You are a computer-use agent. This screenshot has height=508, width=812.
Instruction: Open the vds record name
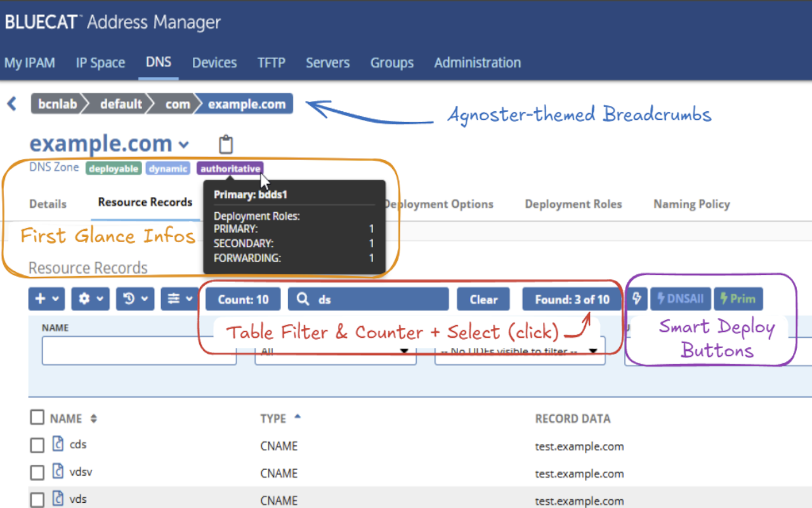[x=78, y=498]
